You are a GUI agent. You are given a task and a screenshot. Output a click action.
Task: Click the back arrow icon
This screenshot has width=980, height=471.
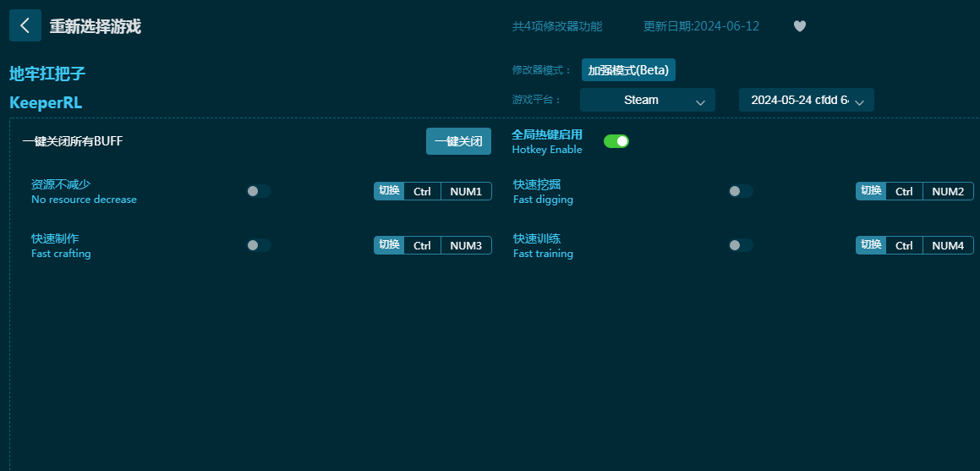tap(25, 25)
